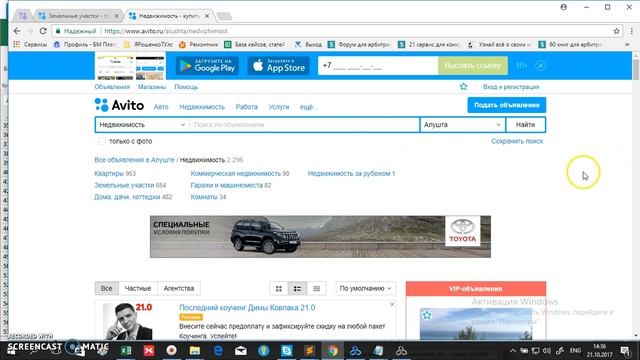Screen dimensions: 640x360
Task: Click the Объявления header link
Action: 112,87
